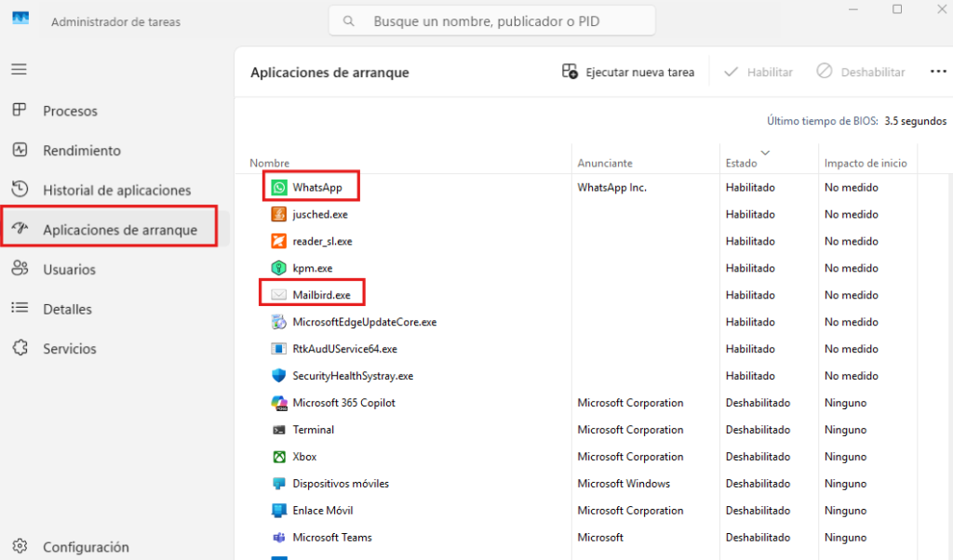This screenshot has width=953, height=560.
Task: Select the WhatsApp app icon
Action: coord(278,186)
